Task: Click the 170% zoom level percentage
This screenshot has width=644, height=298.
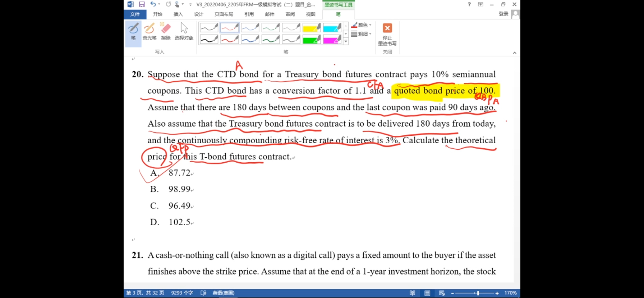Action: (x=510, y=293)
